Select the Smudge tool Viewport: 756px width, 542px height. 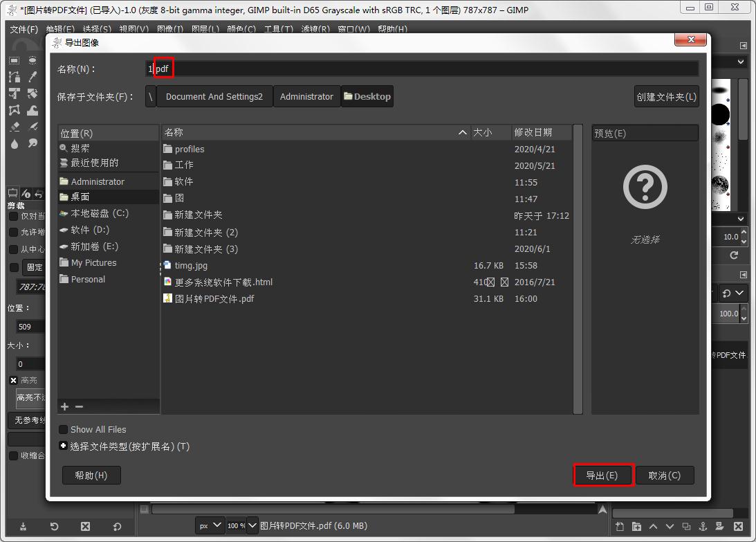(x=33, y=143)
